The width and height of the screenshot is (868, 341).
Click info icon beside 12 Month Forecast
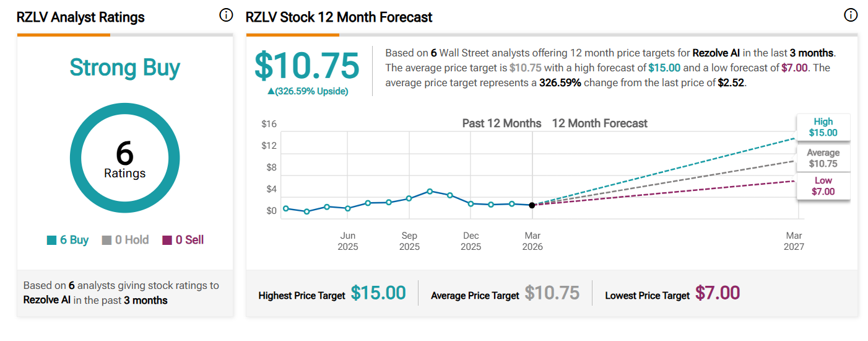point(851,15)
